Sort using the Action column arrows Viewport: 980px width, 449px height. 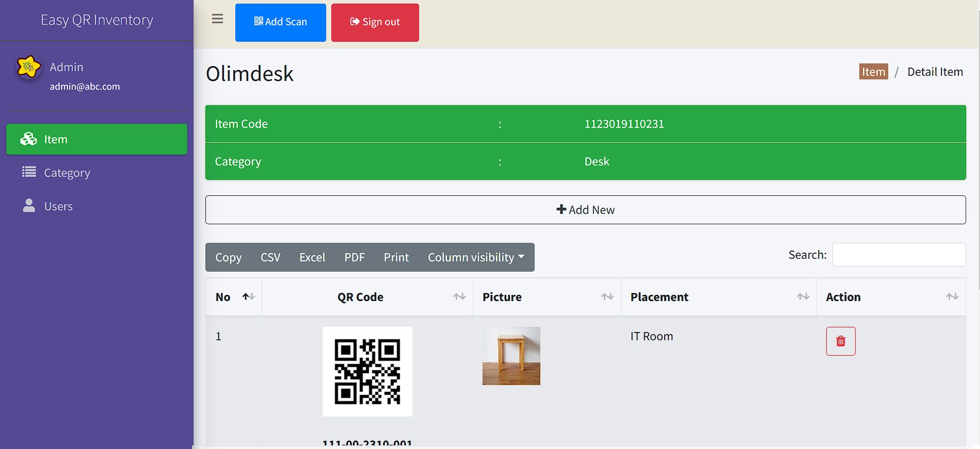(x=952, y=296)
